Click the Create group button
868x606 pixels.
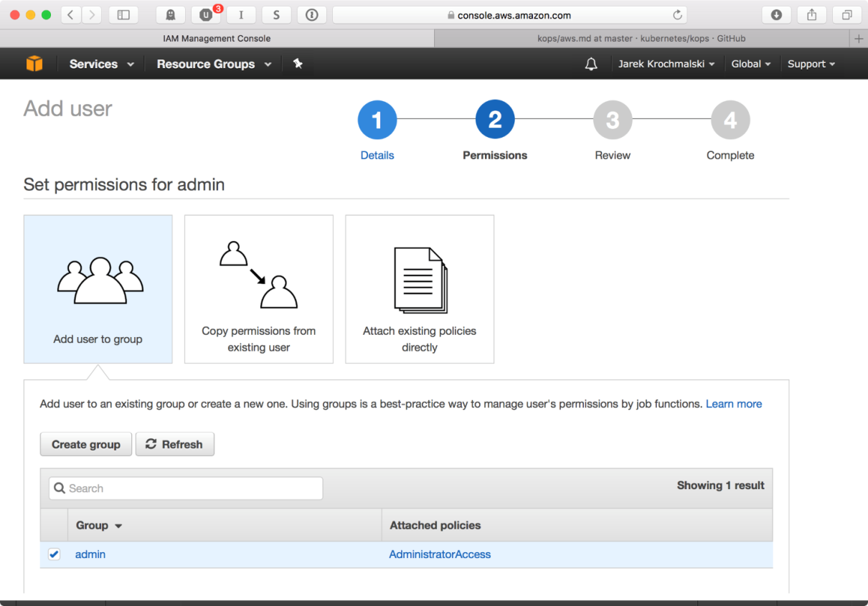(x=86, y=445)
